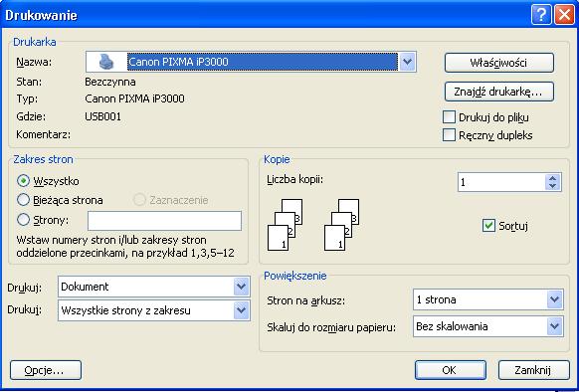Uncheck the Sortuj checkbox

pos(488,226)
